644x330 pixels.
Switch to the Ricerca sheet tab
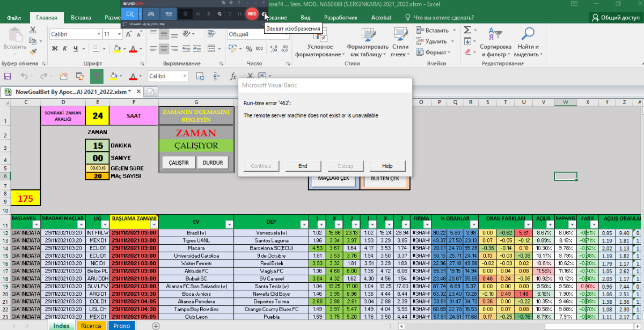(x=91, y=326)
